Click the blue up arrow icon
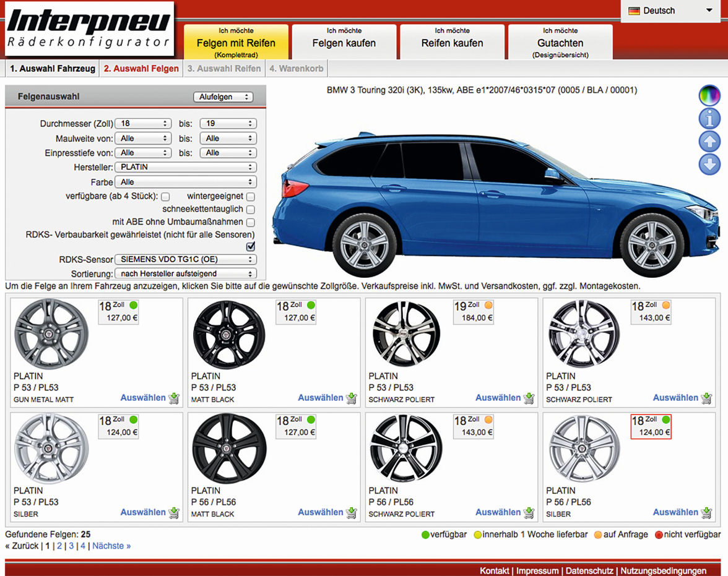The width and height of the screenshot is (728, 576). pyautogui.click(x=709, y=142)
